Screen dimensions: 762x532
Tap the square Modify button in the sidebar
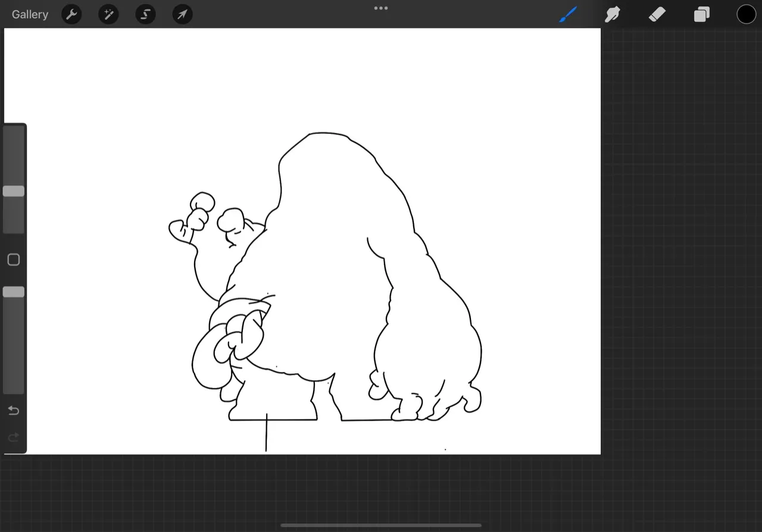click(14, 259)
